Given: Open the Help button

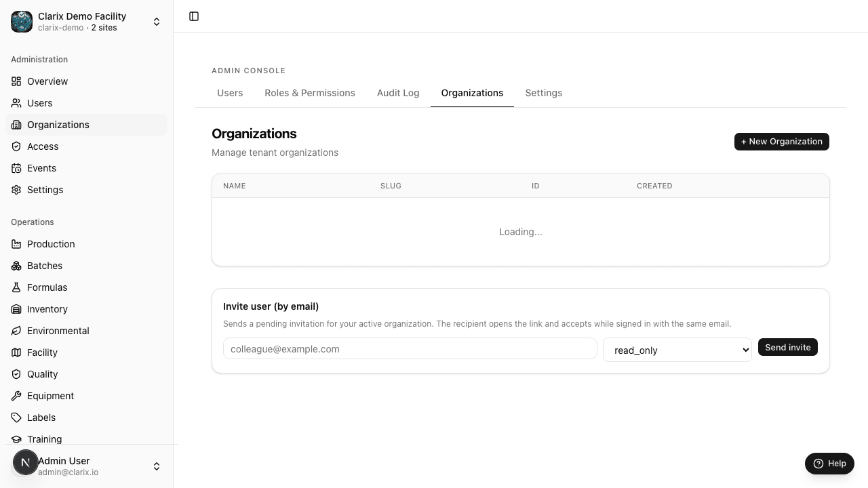Looking at the screenshot, I should click(x=829, y=464).
